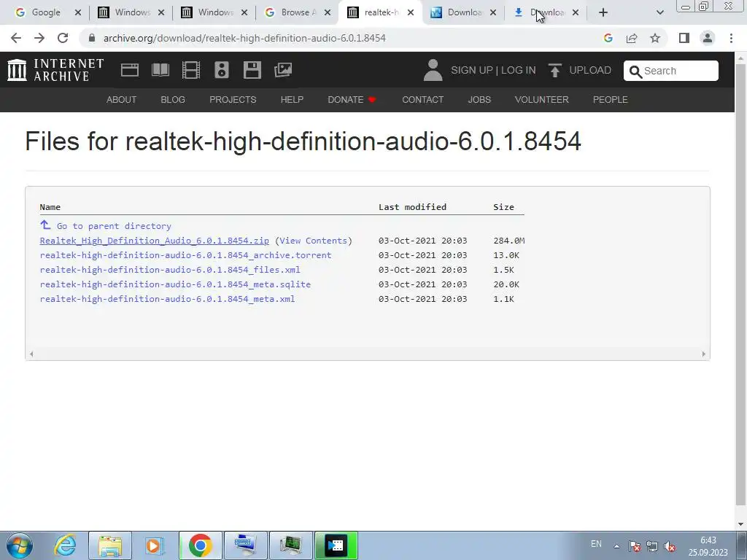The image size is (747, 560).
Task: Open the Texts book icon
Action: click(x=160, y=70)
